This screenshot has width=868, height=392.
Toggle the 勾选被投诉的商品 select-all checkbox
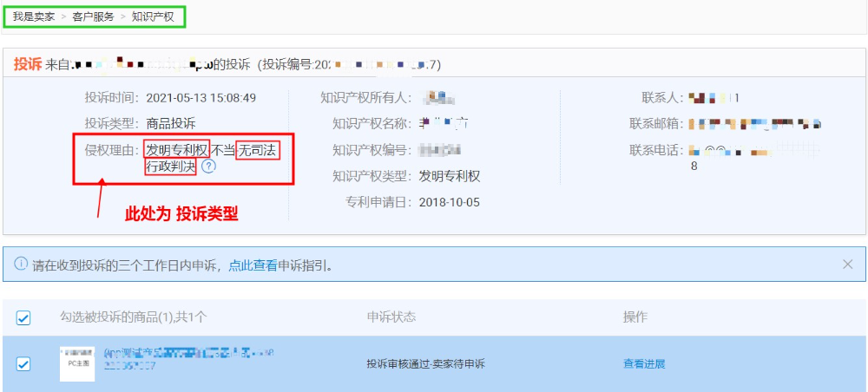tap(23, 318)
